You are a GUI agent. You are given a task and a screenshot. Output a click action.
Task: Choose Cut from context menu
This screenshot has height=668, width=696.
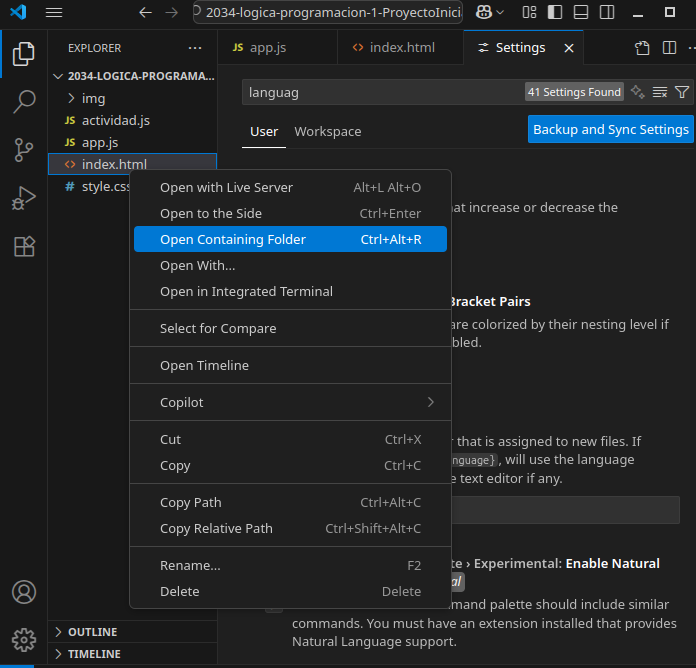pyautogui.click(x=290, y=439)
